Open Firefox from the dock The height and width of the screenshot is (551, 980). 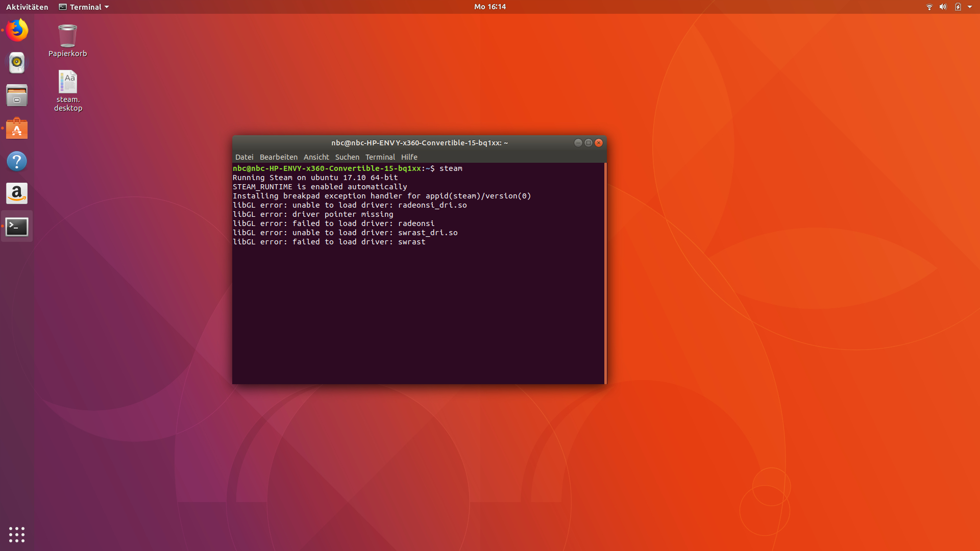point(17,30)
